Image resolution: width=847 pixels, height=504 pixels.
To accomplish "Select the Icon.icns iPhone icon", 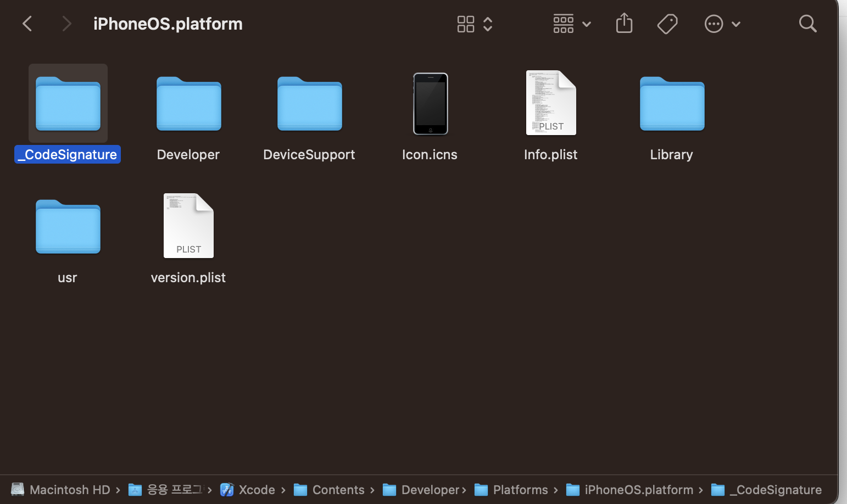I will click(x=430, y=103).
